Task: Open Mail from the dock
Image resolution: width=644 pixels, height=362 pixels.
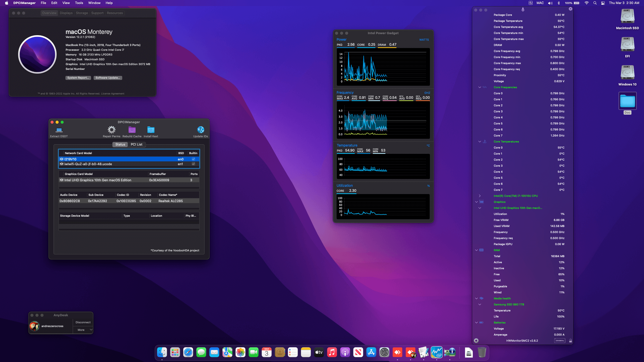Action: 214,352
